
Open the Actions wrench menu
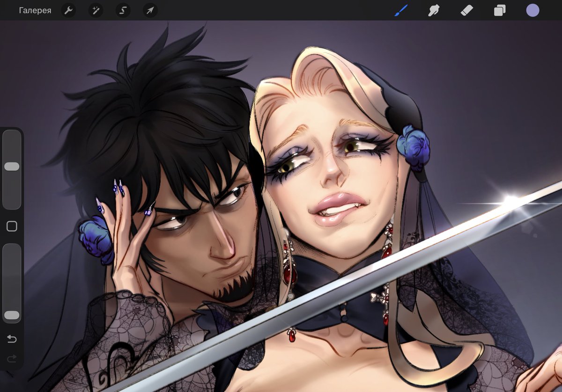click(x=69, y=10)
